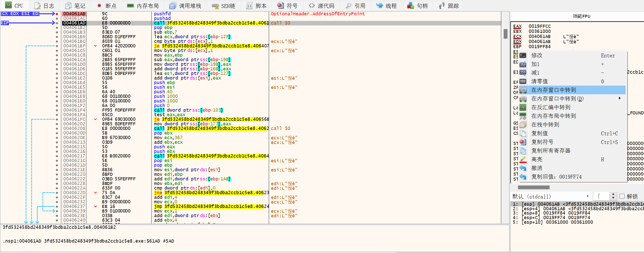Click the 句柄 handles tab icon
644x253 pixels.
coord(411,6)
